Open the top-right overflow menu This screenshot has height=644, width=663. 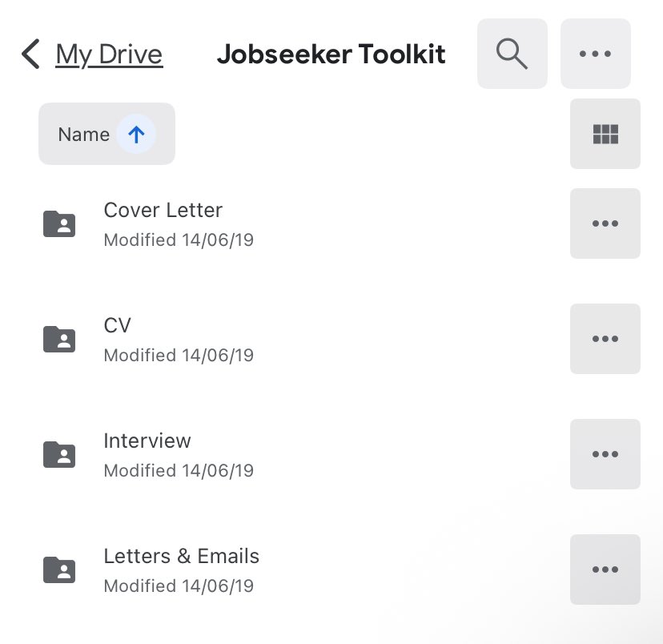595,53
